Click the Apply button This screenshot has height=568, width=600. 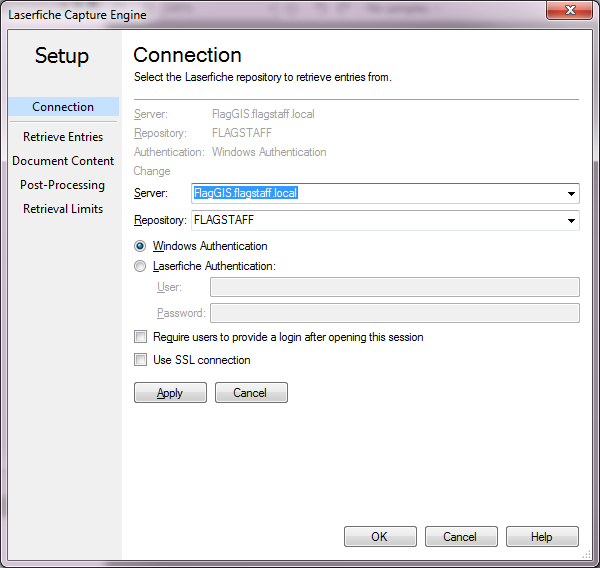170,393
